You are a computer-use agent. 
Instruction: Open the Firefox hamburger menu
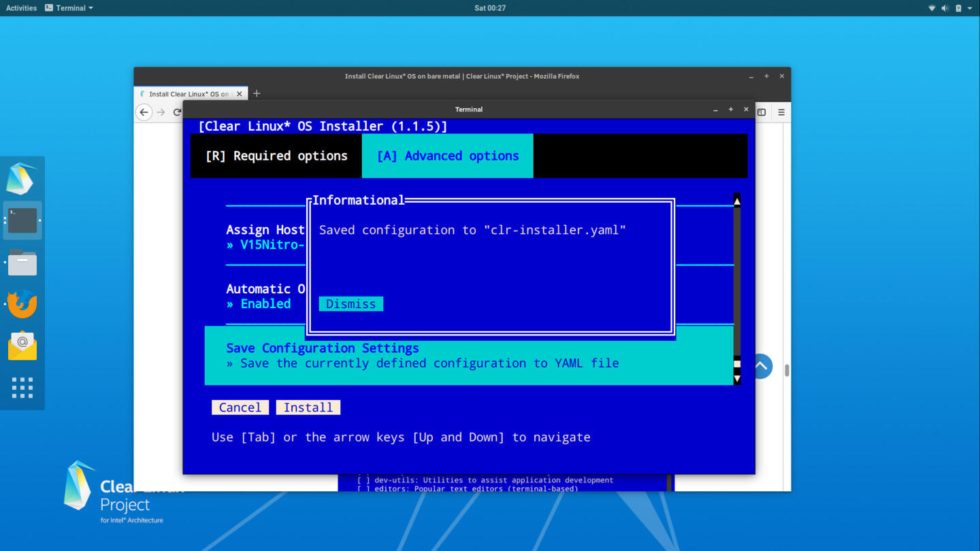[781, 112]
